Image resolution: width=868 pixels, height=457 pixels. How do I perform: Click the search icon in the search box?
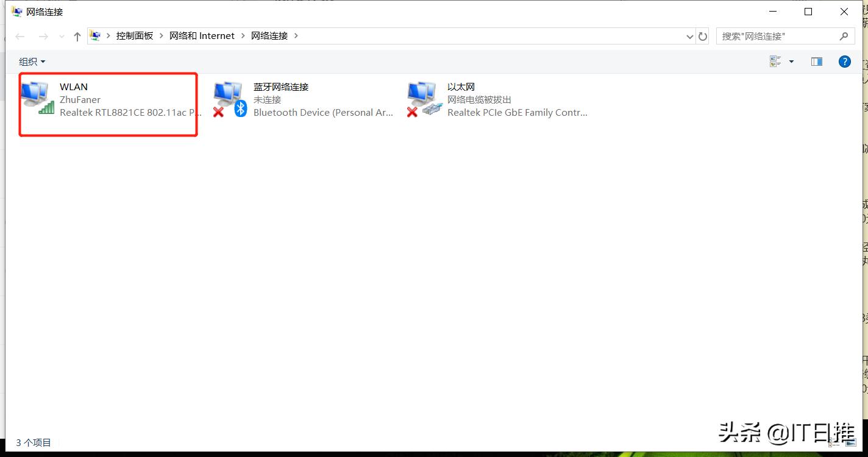pyautogui.click(x=844, y=36)
